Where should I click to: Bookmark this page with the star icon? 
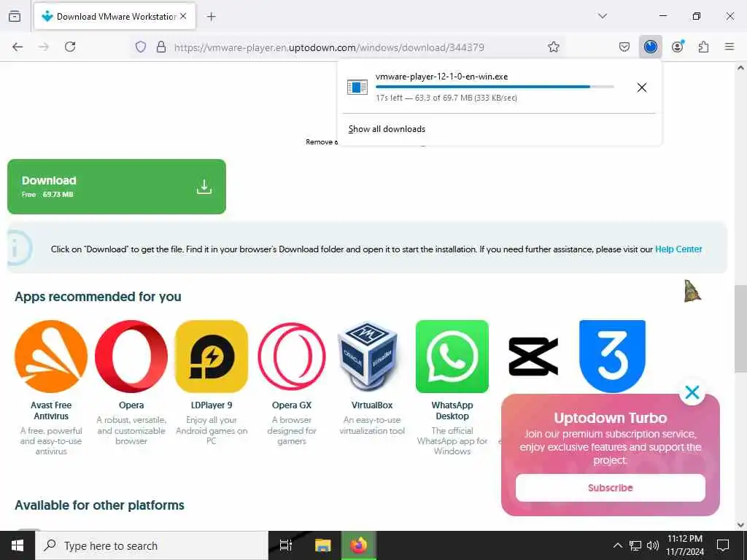pyautogui.click(x=554, y=47)
